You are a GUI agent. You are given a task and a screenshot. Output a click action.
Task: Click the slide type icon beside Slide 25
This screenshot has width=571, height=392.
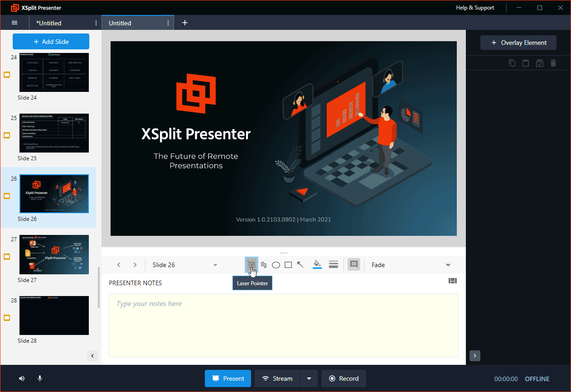[x=7, y=135]
